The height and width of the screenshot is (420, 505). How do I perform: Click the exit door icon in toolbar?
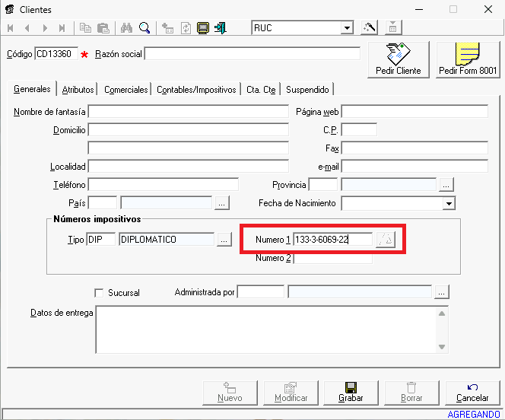point(221,28)
